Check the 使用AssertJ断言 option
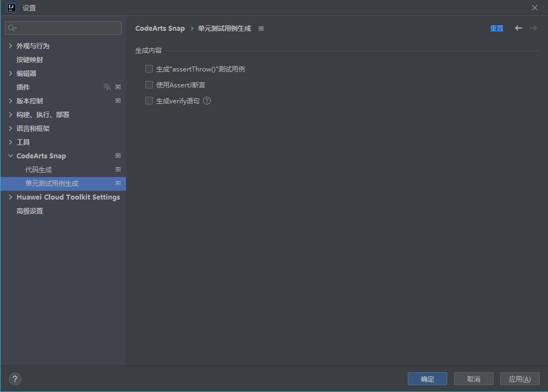The height and width of the screenshot is (392, 548). pyautogui.click(x=149, y=85)
